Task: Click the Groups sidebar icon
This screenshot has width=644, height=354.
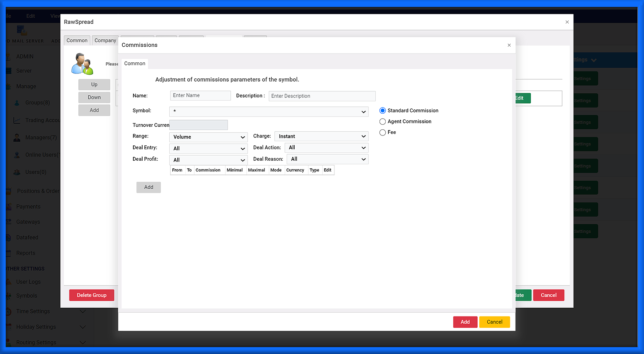Action: 17,103
